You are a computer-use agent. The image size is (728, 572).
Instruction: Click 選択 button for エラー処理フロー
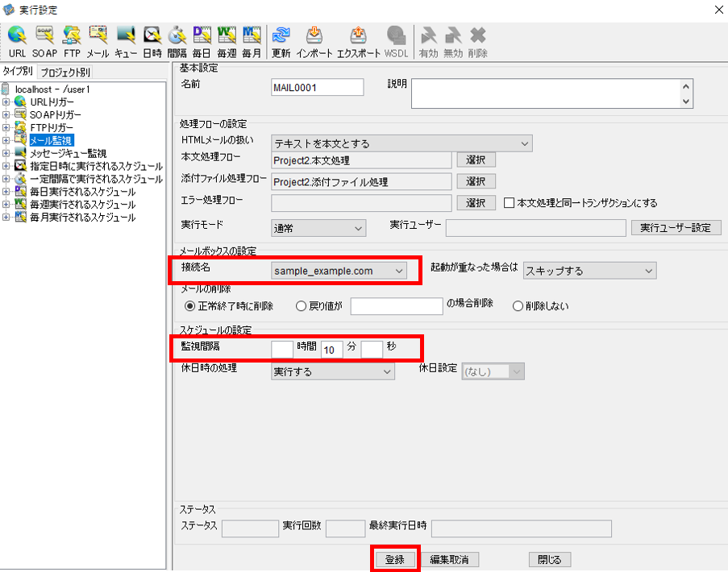click(476, 203)
